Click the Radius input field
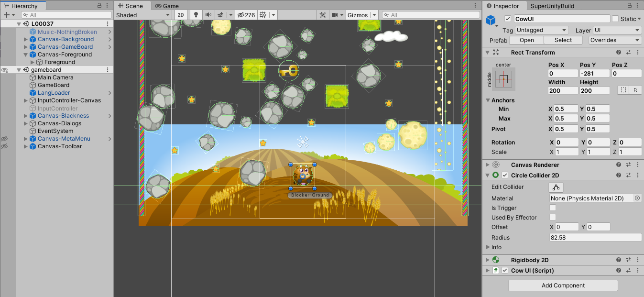The image size is (644, 297). tap(595, 238)
